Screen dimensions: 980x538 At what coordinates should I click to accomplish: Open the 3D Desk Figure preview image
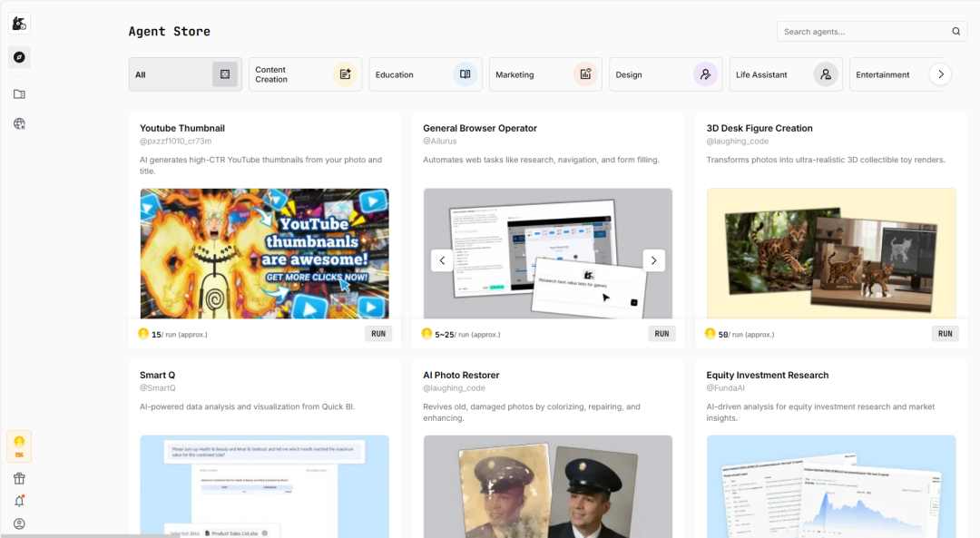coord(831,254)
